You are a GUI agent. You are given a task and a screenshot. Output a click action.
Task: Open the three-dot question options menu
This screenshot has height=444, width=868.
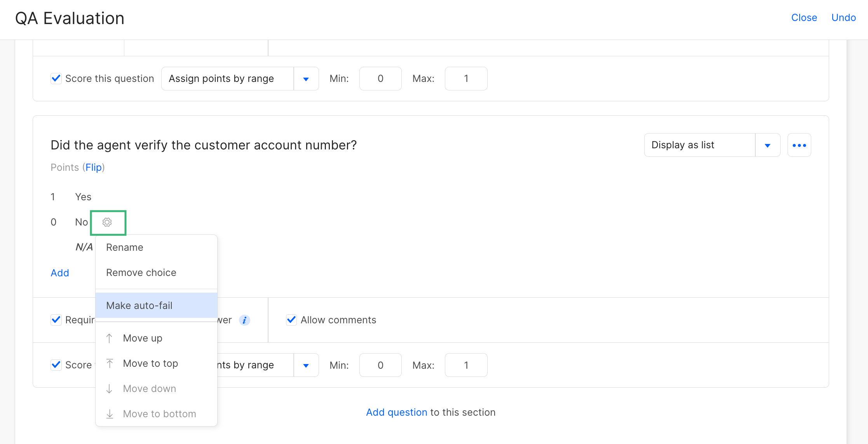tap(799, 145)
